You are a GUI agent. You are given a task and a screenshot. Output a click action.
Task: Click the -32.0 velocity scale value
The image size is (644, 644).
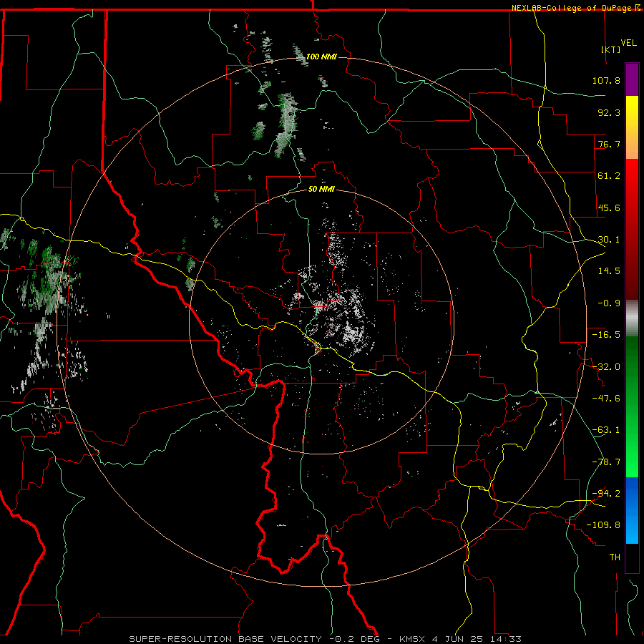[606, 367]
